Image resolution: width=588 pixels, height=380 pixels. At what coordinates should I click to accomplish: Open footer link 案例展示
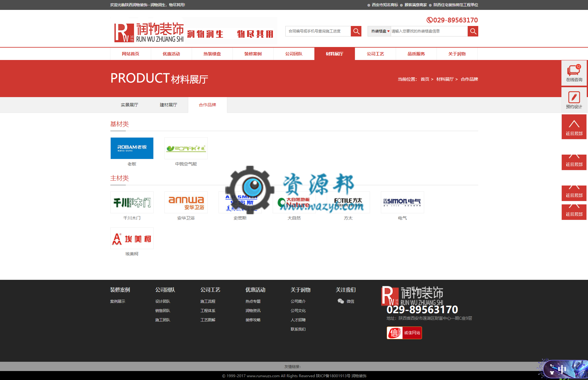click(118, 301)
